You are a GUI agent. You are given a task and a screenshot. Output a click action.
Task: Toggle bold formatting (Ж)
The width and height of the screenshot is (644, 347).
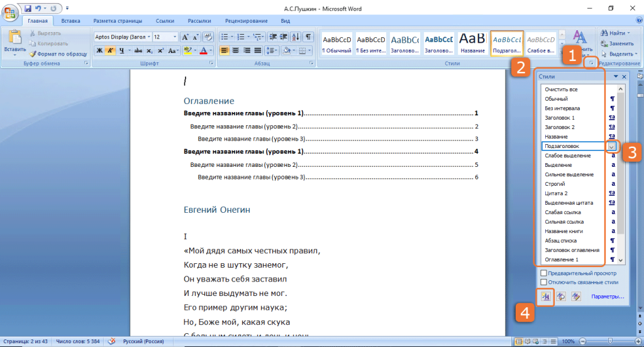pos(99,50)
